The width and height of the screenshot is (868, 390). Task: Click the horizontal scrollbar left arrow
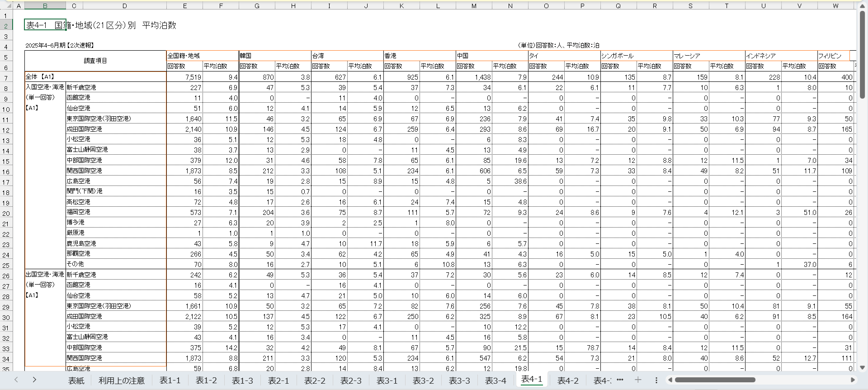coord(670,380)
